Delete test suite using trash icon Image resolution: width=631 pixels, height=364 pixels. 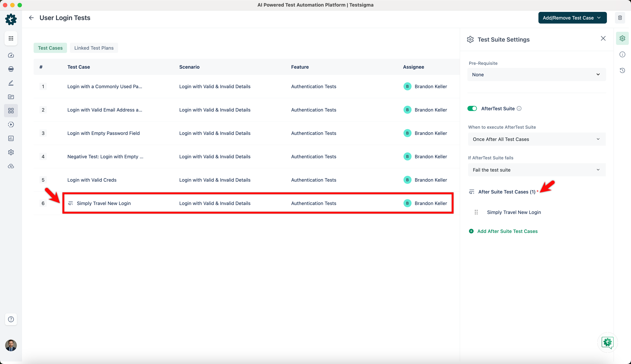coord(620,18)
